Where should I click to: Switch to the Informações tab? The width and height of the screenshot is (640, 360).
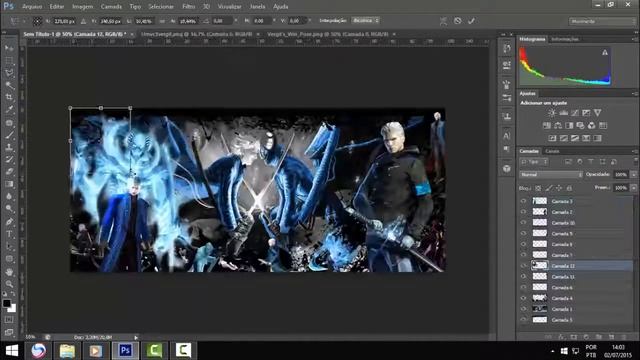(x=565, y=39)
